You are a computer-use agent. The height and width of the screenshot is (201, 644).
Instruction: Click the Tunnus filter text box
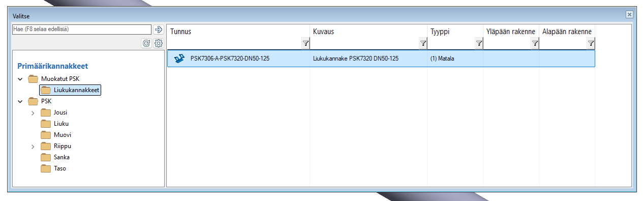tap(234, 44)
